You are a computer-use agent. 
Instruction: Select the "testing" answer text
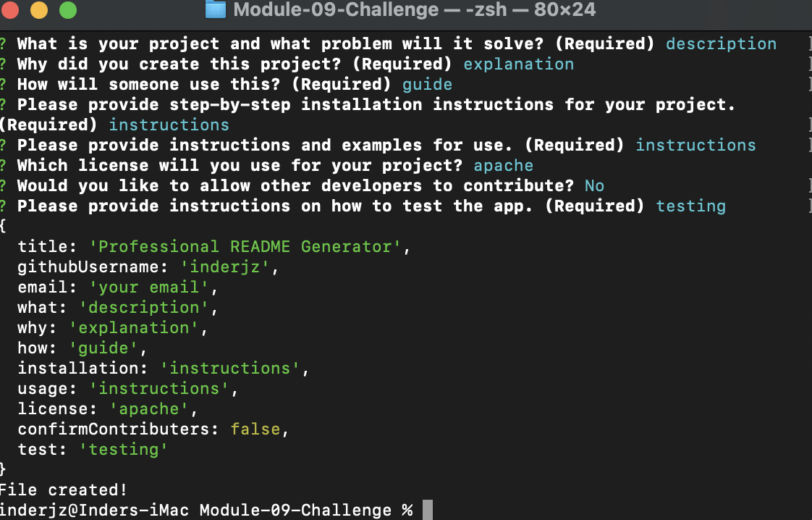coord(690,206)
